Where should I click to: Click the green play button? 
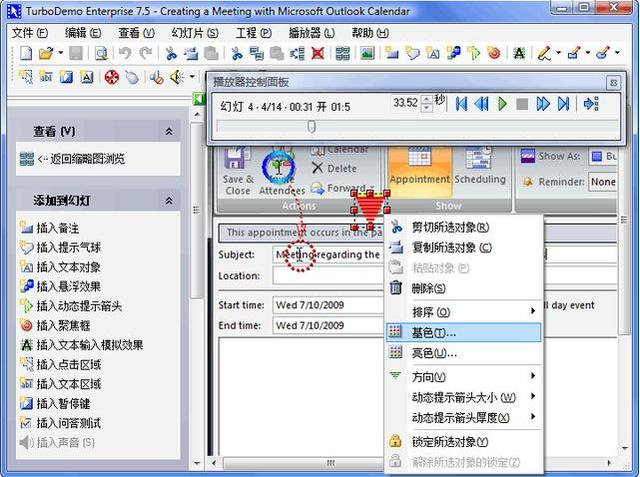(502, 104)
